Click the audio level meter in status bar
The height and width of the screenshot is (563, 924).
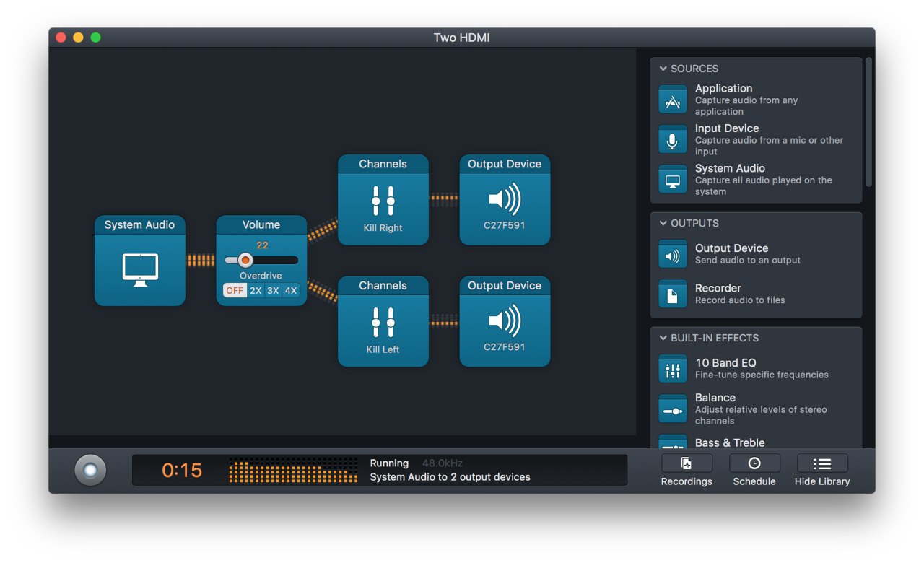pos(293,470)
